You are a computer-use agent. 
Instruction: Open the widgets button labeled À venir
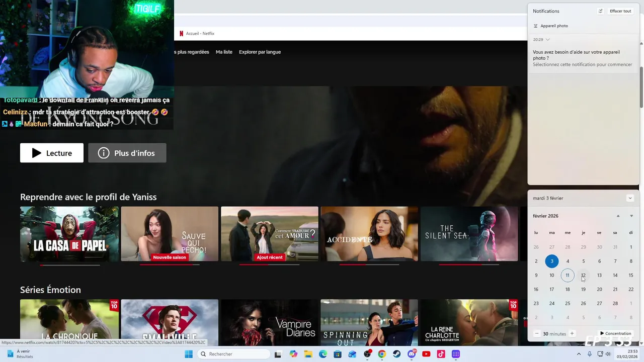[x=20, y=354]
